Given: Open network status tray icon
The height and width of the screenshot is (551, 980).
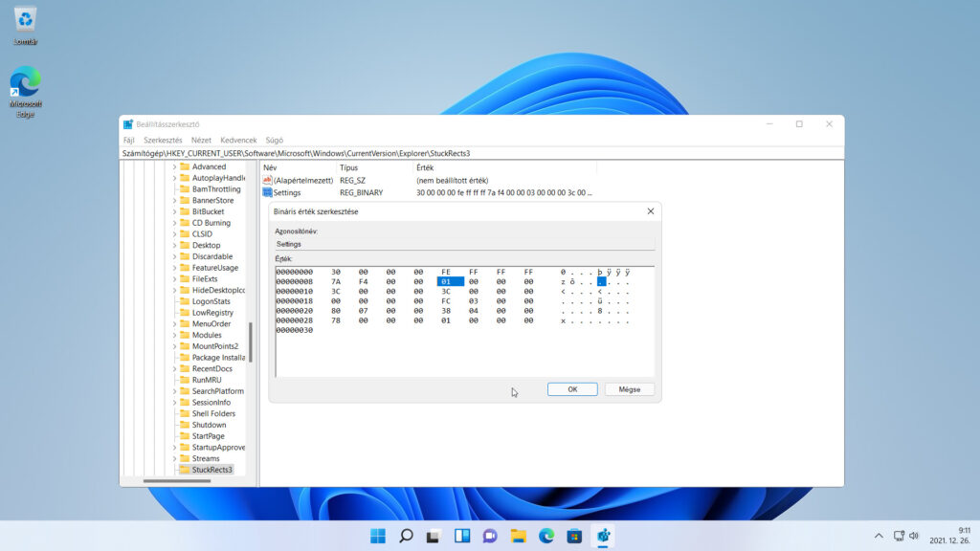Looking at the screenshot, I should tap(899, 536).
